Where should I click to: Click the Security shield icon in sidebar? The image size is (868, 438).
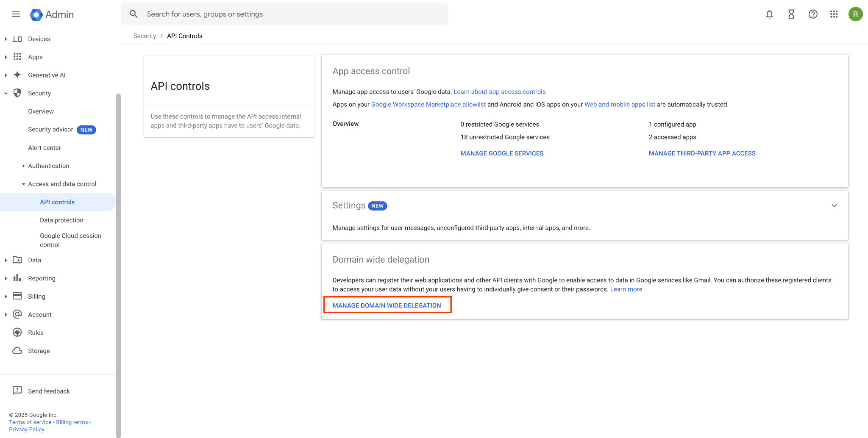pyautogui.click(x=17, y=93)
